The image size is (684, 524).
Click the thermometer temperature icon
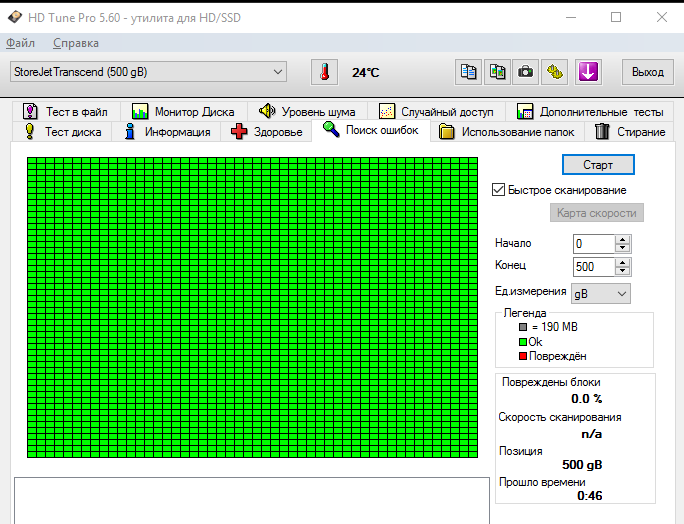[324, 72]
